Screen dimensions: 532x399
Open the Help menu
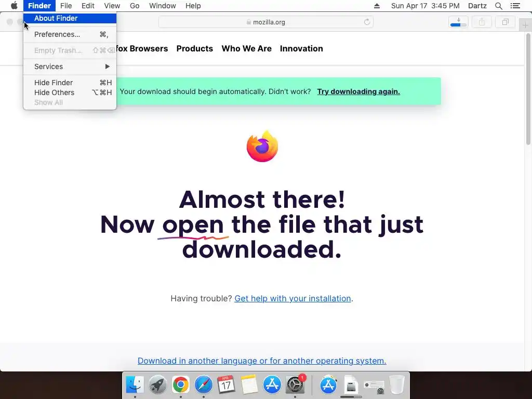[193, 6]
